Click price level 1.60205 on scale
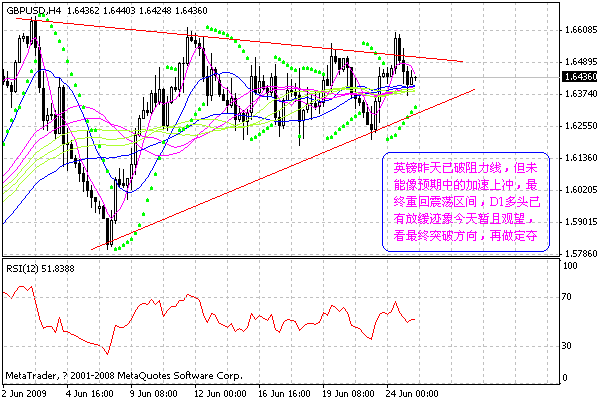The height and width of the screenshot is (401, 597). 581,189
